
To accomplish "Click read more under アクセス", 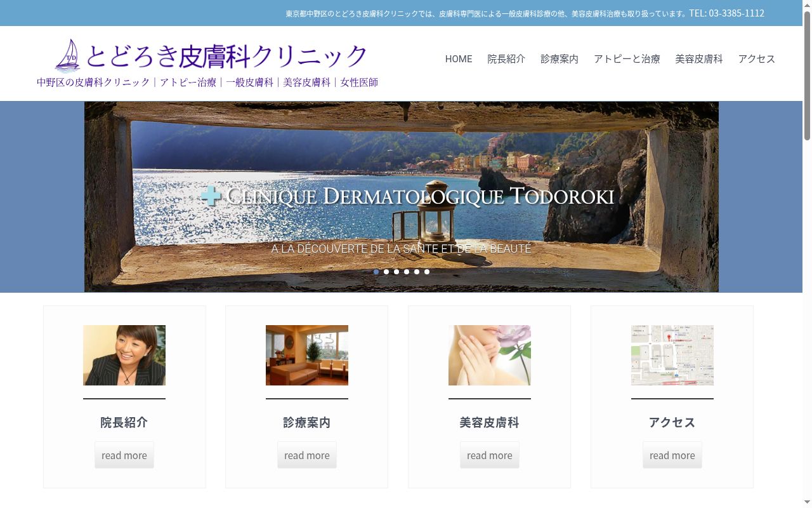I will pyautogui.click(x=672, y=455).
